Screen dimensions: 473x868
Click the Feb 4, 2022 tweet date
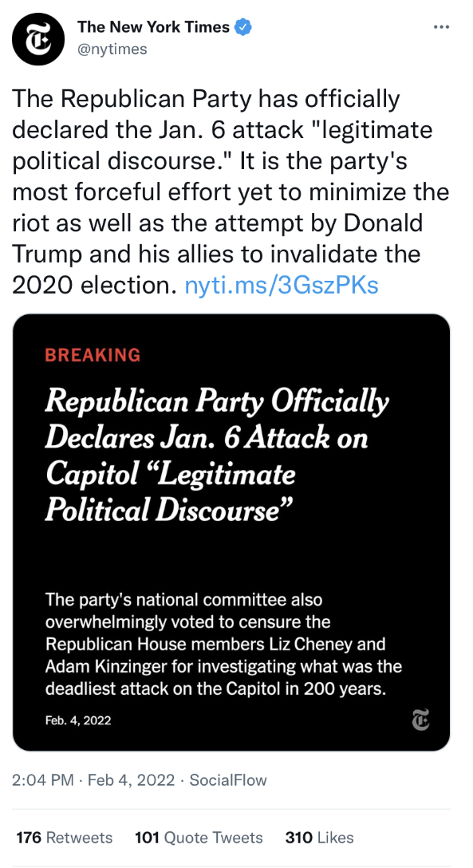pos(131,780)
